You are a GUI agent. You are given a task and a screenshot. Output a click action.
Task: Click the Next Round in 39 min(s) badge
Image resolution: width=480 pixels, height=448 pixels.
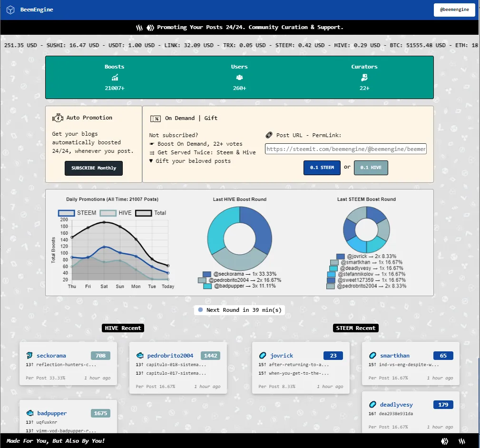(x=239, y=310)
